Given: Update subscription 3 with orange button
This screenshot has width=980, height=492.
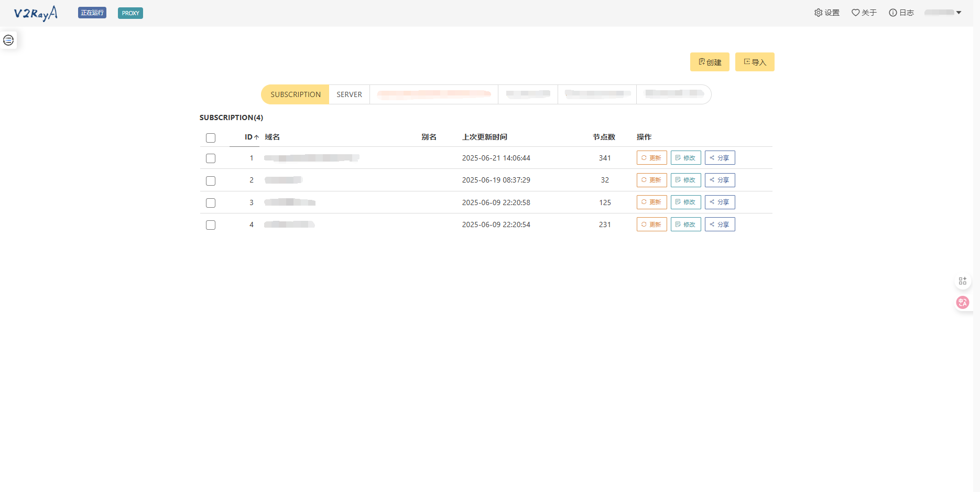Looking at the screenshot, I should pos(651,202).
